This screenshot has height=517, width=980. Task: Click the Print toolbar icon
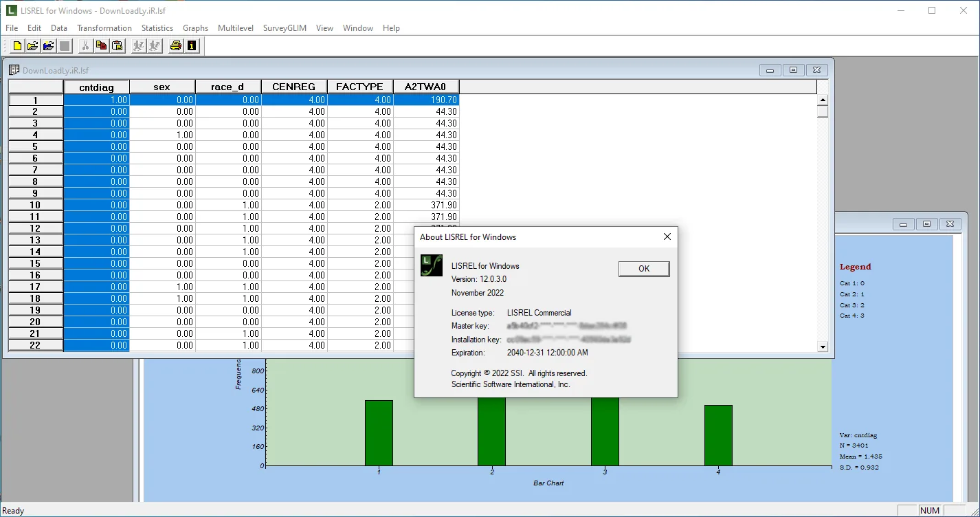(x=175, y=46)
